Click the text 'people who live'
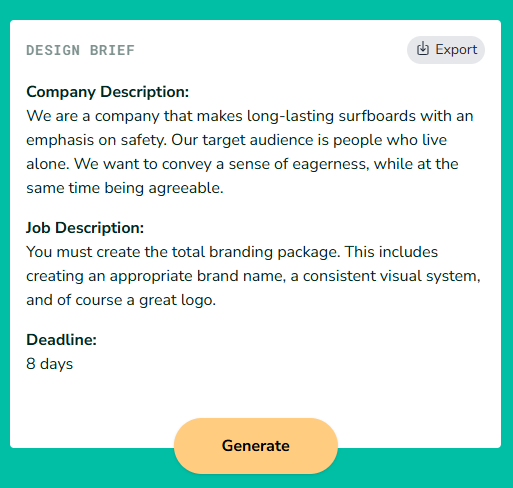Viewport: 513px width, 488px height. click(x=390, y=140)
